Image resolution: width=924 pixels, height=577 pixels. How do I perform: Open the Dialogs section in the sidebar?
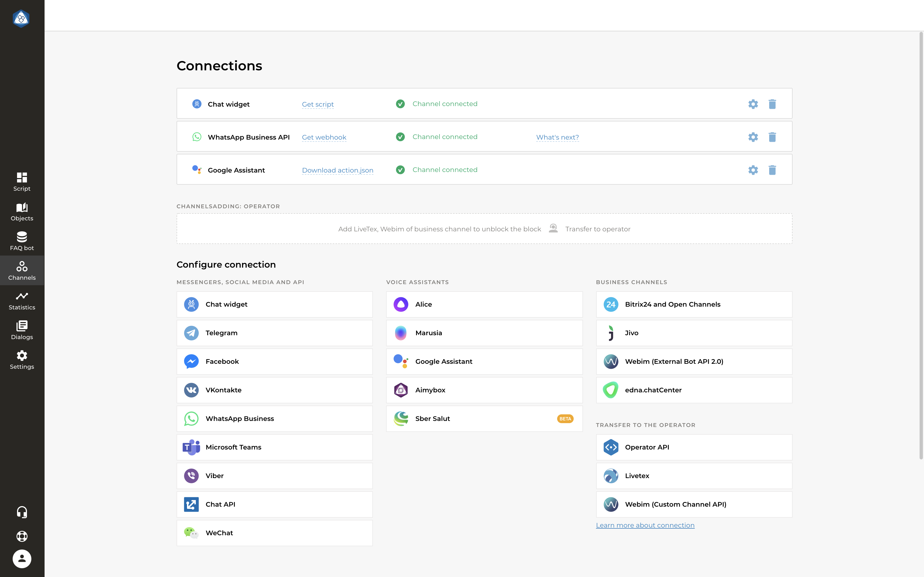[x=22, y=330]
